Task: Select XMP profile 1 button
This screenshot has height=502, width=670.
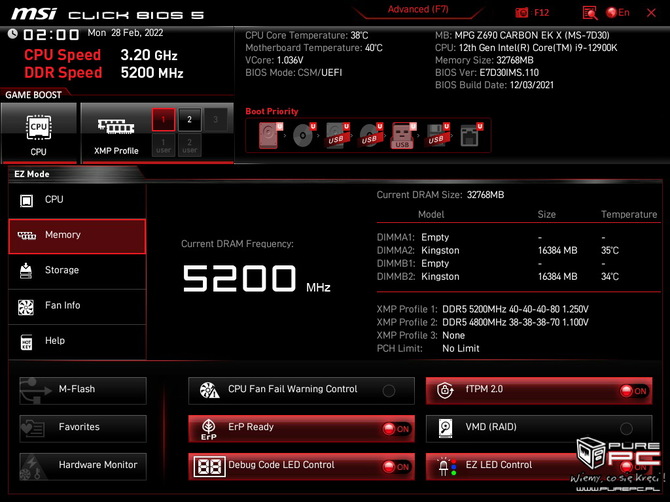Action: click(x=163, y=120)
